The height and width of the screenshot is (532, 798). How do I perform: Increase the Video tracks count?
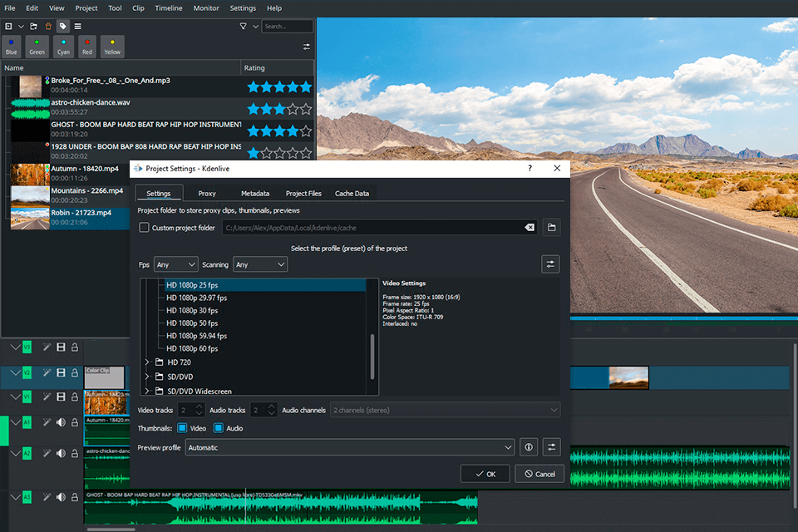point(199,406)
